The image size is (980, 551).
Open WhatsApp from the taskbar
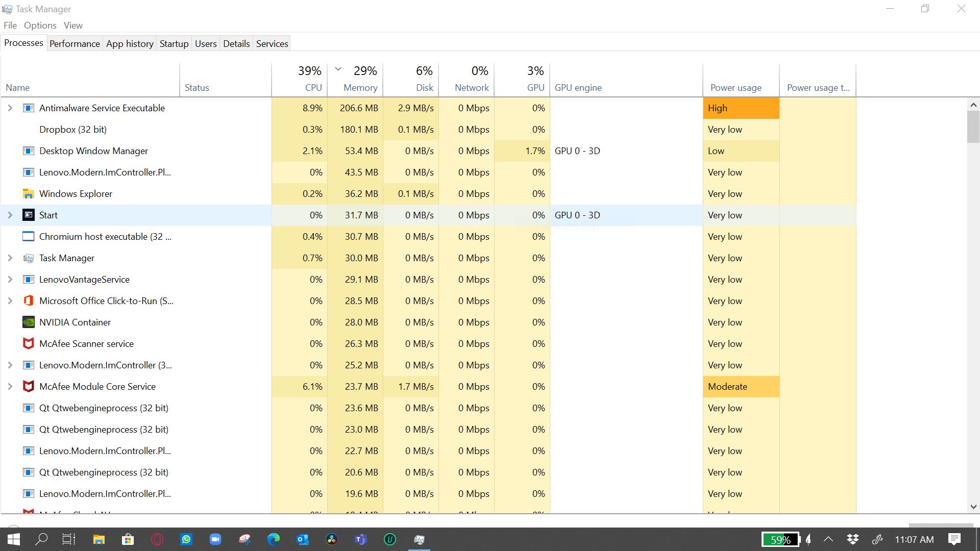186,539
